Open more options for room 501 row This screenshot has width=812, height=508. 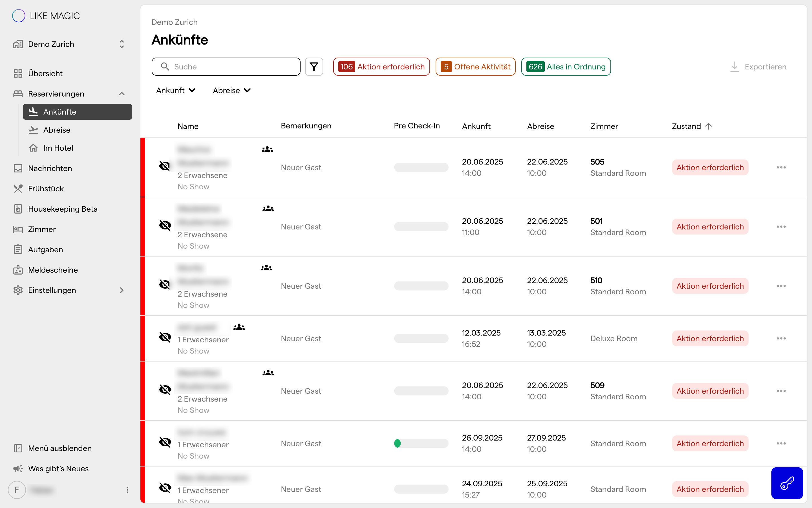781,226
